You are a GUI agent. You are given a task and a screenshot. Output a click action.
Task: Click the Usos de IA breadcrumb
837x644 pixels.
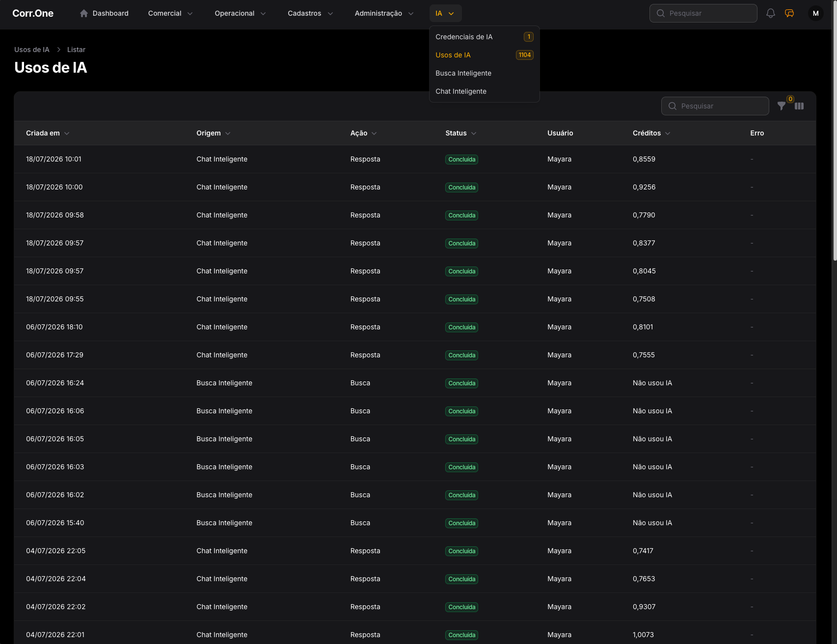32,50
